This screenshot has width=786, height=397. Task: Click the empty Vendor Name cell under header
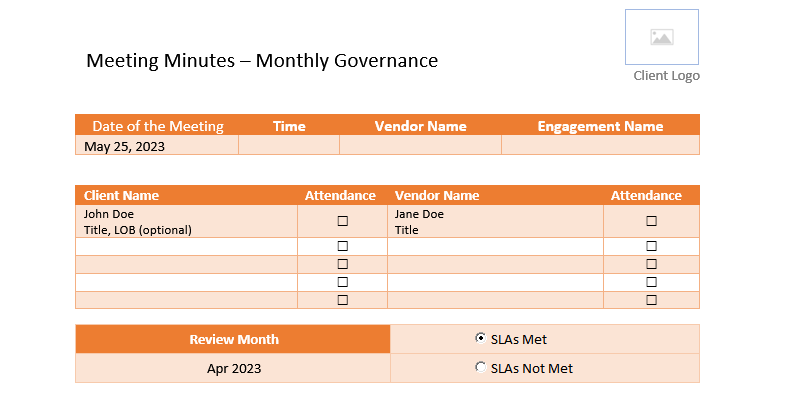tap(420, 145)
